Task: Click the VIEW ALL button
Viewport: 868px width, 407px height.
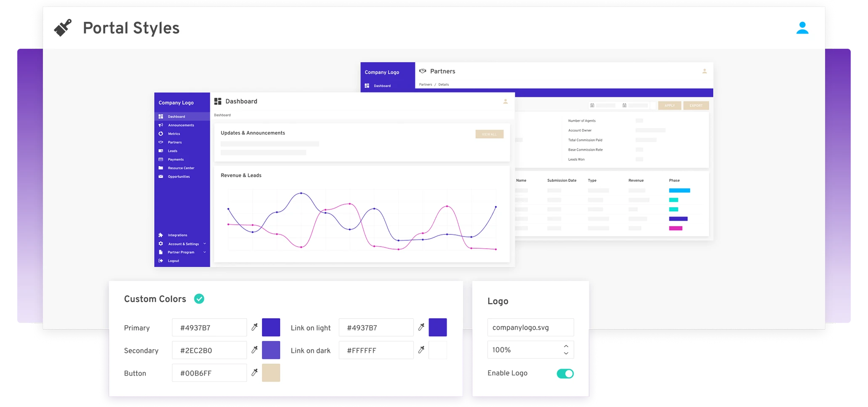Action: (490, 134)
